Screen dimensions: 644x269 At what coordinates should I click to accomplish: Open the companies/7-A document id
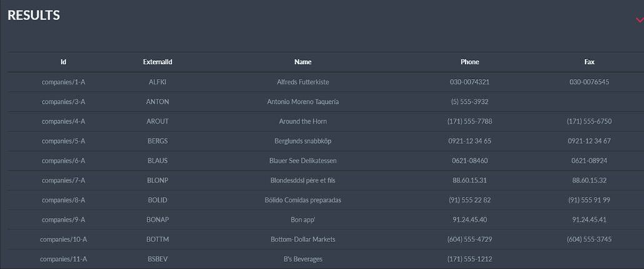pos(63,180)
